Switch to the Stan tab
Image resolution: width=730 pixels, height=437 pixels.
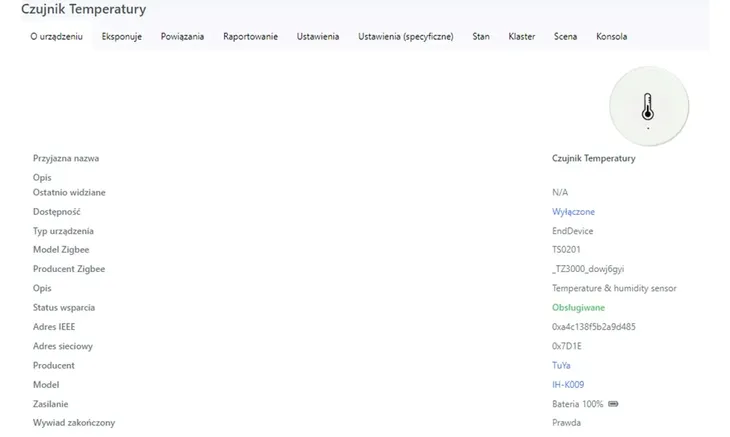click(481, 36)
